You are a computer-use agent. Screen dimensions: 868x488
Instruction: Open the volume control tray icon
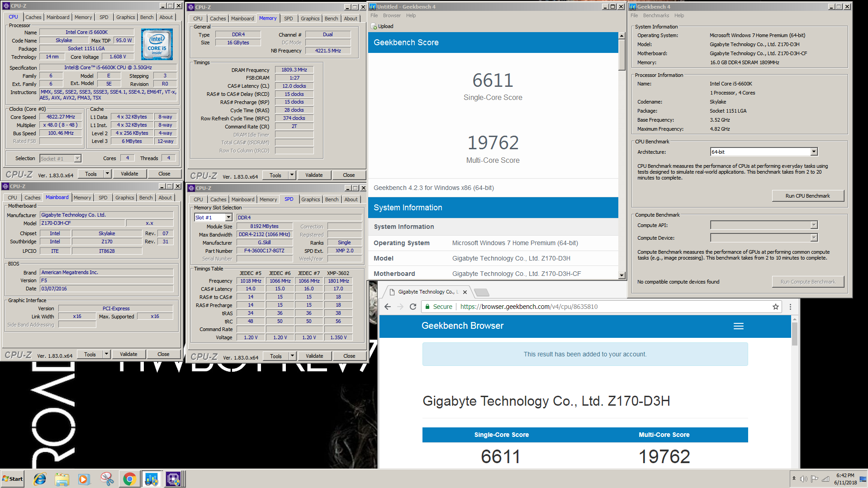tap(803, 479)
